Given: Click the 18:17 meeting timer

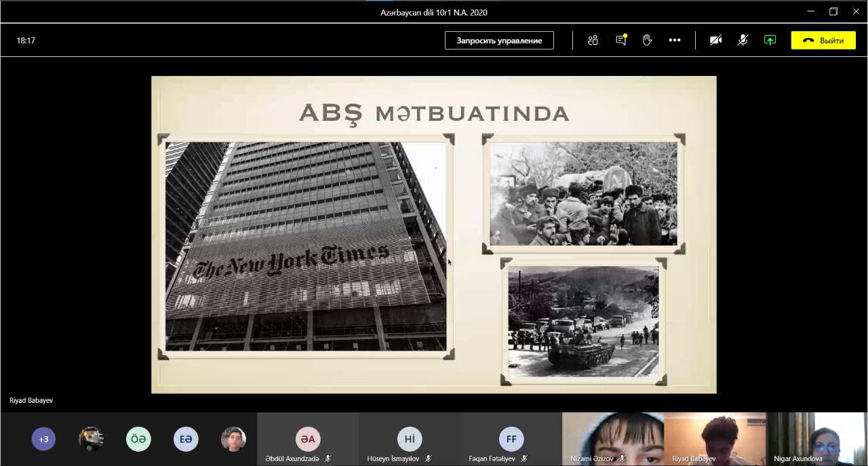Looking at the screenshot, I should click(x=26, y=41).
